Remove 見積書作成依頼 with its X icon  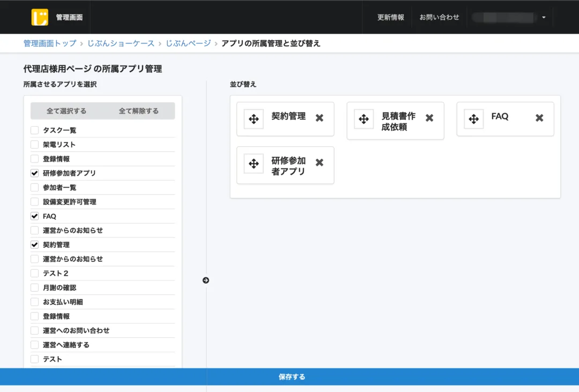(x=429, y=118)
